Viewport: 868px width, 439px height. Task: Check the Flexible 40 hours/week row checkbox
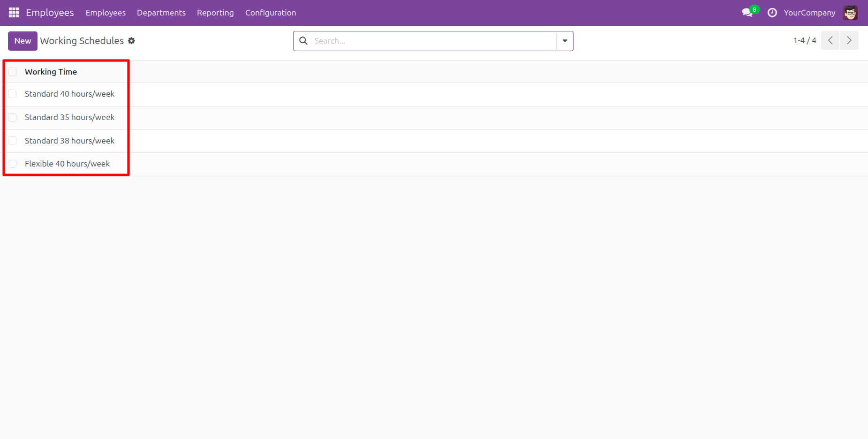coord(12,164)
